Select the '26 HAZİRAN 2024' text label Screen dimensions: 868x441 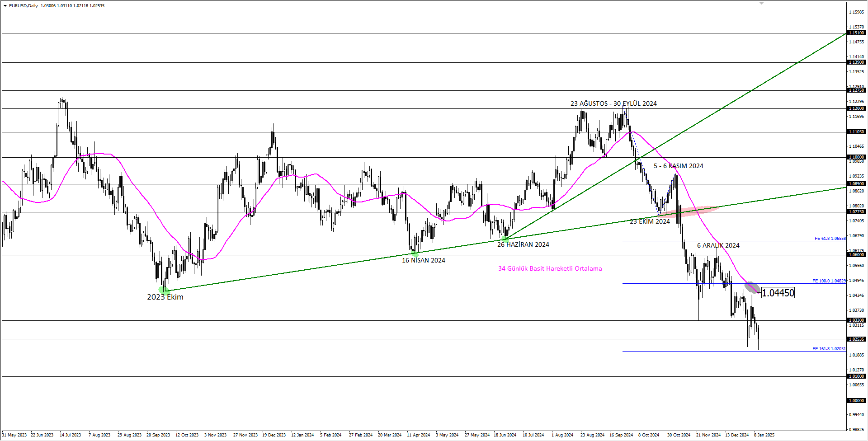523,244
